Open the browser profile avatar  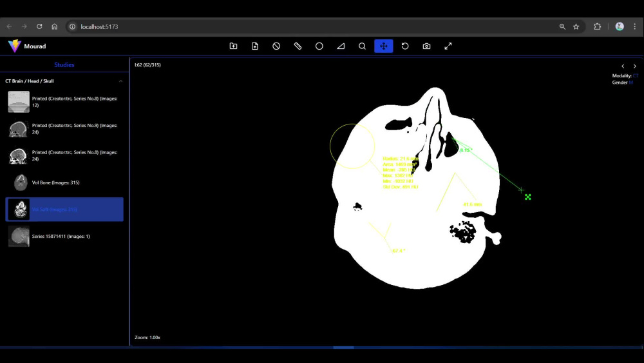click(620, 26)
